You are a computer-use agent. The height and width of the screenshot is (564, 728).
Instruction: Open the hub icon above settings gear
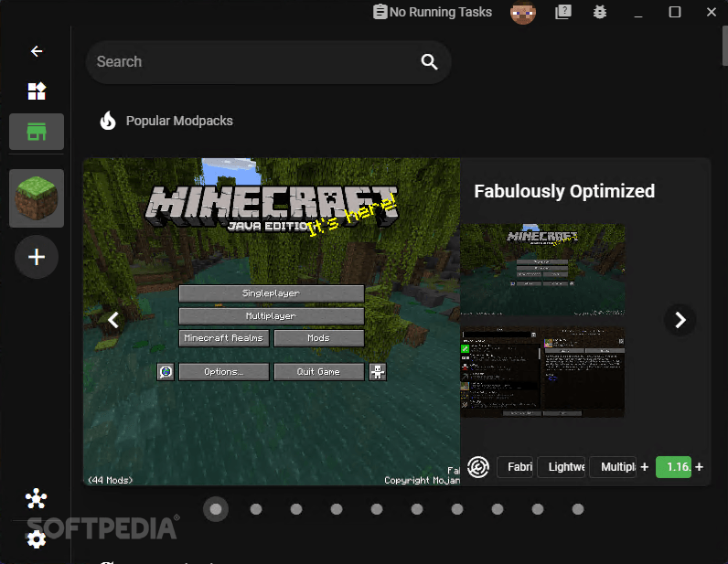point(37,499)
